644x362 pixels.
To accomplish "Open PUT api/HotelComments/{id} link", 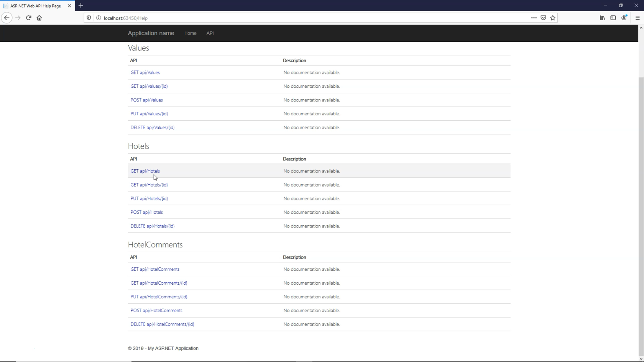I will point(159,297).
